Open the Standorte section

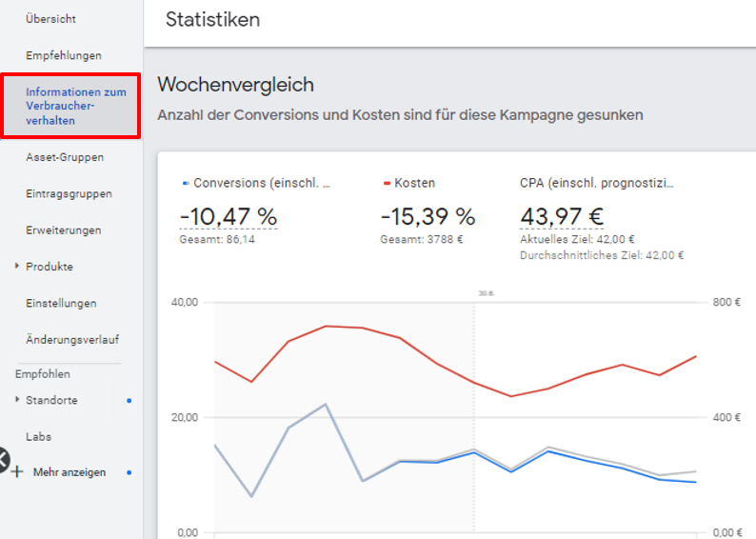pos(51,400)
